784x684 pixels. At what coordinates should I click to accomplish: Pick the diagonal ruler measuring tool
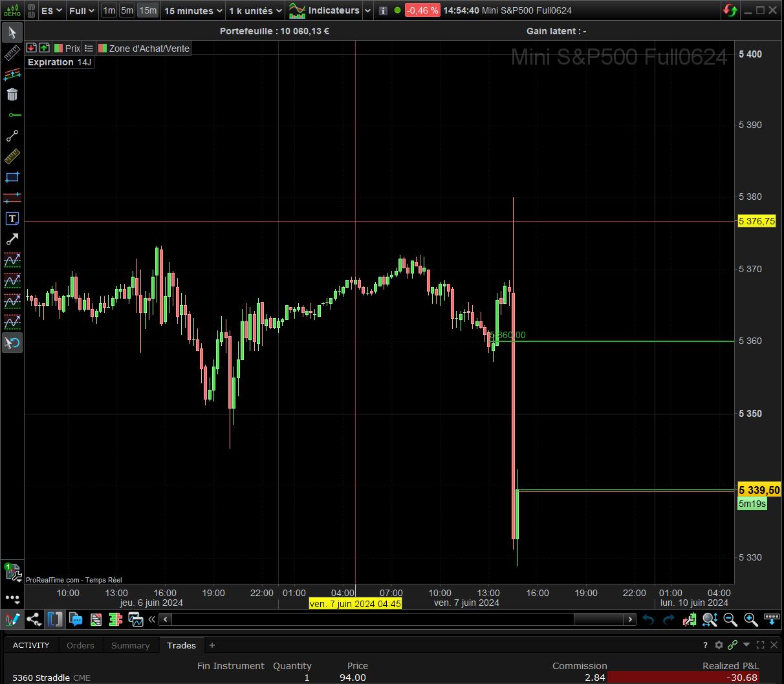pyautogui.click(x=12, y=54)
